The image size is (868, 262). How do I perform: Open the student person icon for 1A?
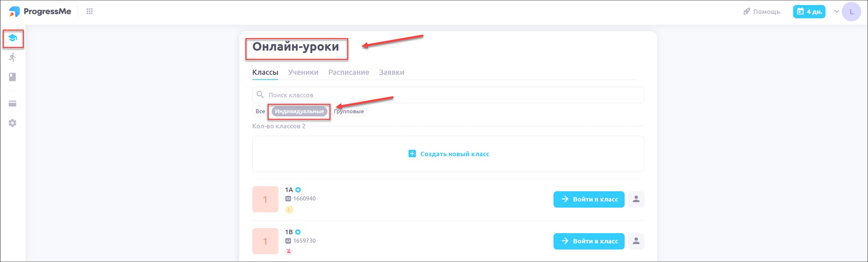click(636, 199)
